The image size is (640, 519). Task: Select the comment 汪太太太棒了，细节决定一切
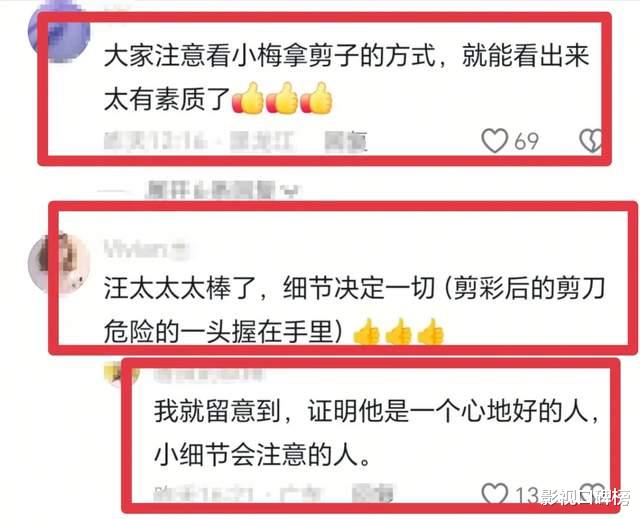[269, 288]
